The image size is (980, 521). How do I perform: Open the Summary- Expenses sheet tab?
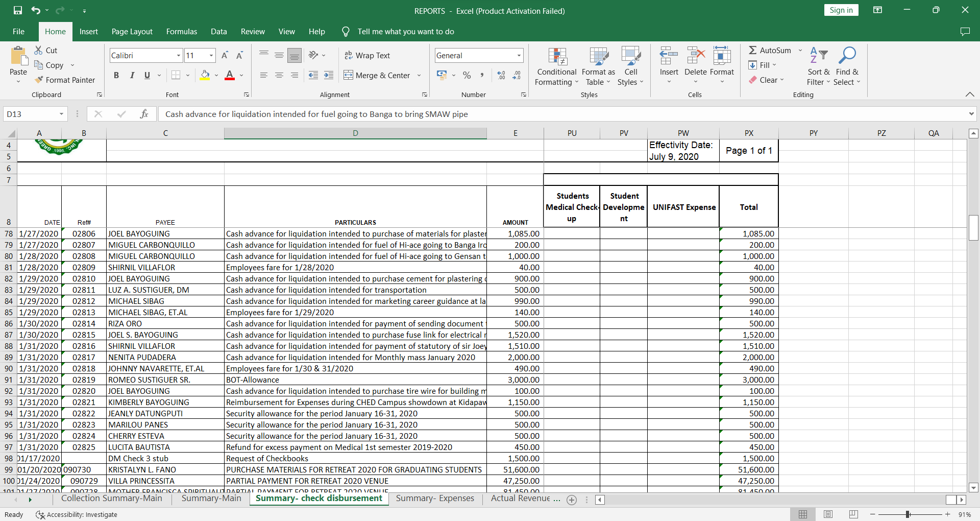[435, 499]
